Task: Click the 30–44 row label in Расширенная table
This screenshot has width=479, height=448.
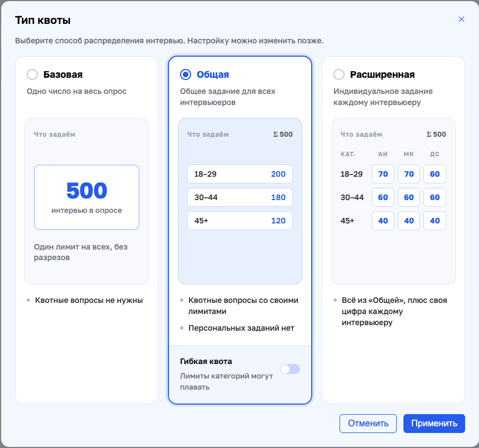Action: pyautogui.click(x=352, y=197)
